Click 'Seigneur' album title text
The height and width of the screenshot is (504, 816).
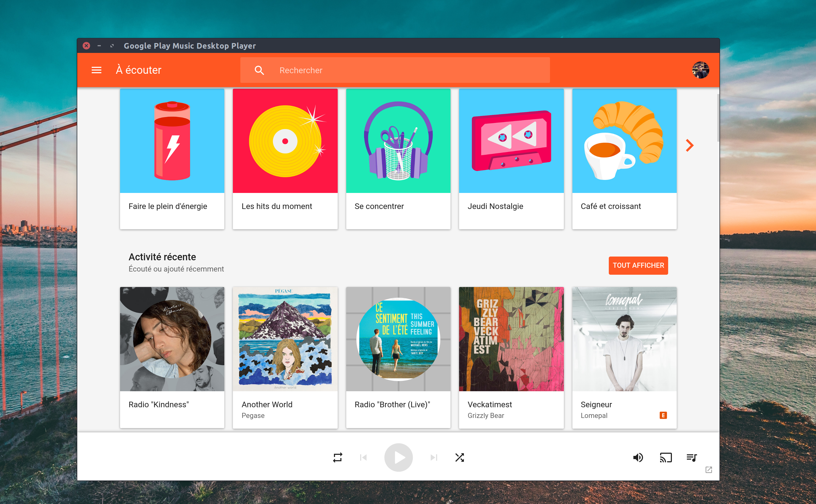coord(596,405)
